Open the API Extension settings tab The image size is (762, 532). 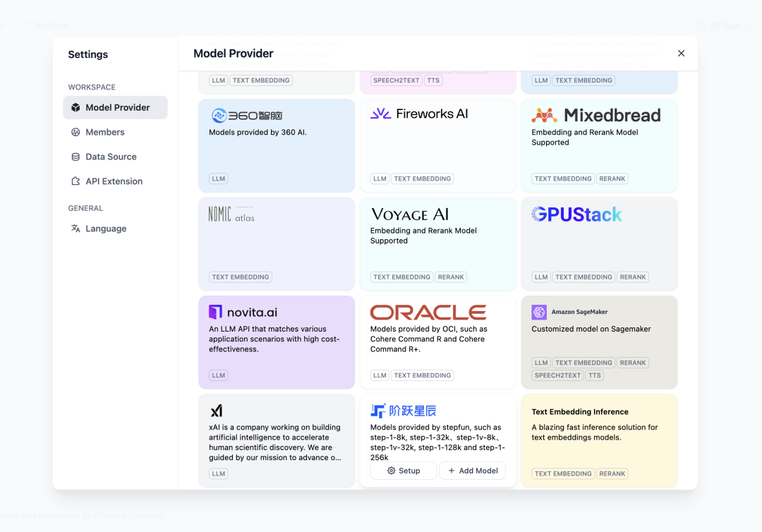point(115,181)
